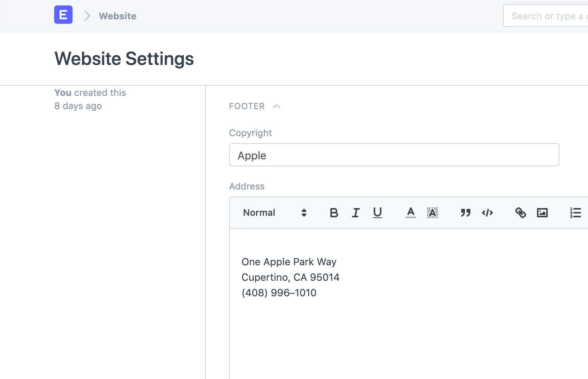Insert an image into the editor
This screenshot has width=588, height=379.
(x=542, y=212)
